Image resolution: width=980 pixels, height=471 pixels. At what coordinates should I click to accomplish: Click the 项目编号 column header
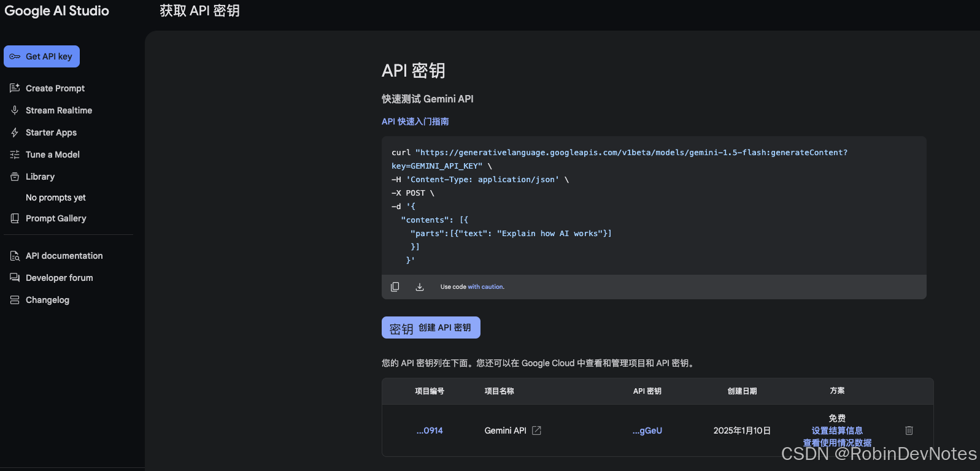tap(430, 391)
